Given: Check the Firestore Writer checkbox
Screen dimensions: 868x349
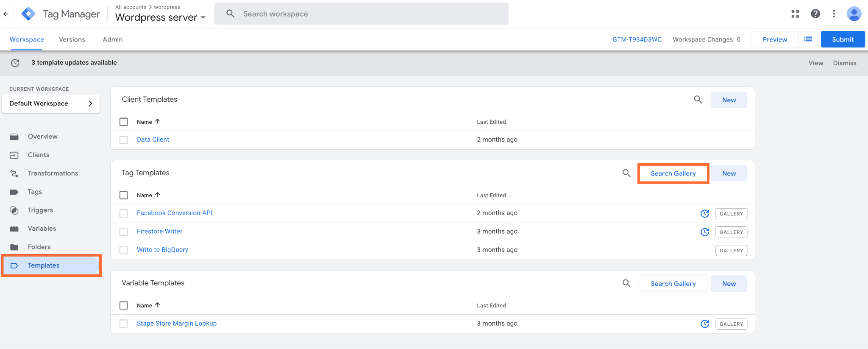Looking at the screenshot, I should 124,232.
